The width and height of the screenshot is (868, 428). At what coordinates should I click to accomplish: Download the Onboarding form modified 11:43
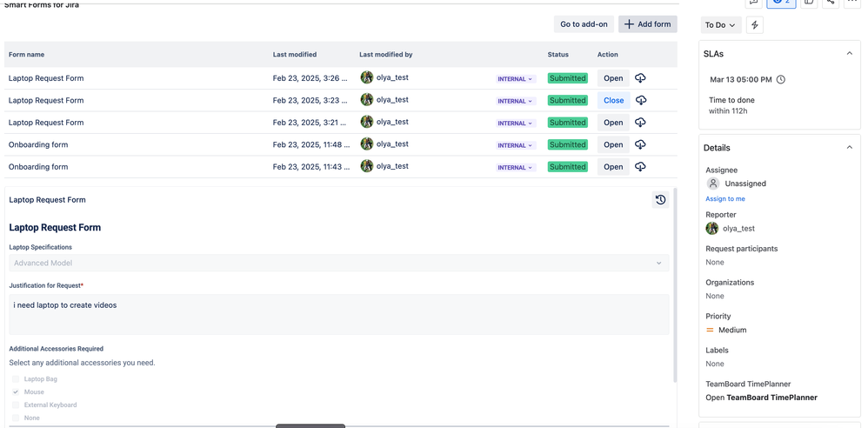(640, 167)
